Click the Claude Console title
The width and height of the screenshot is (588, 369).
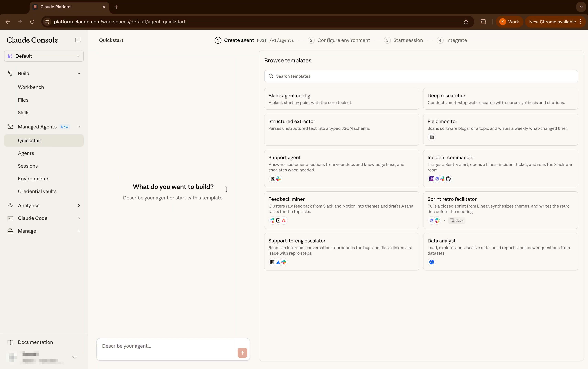click(32, 40)
